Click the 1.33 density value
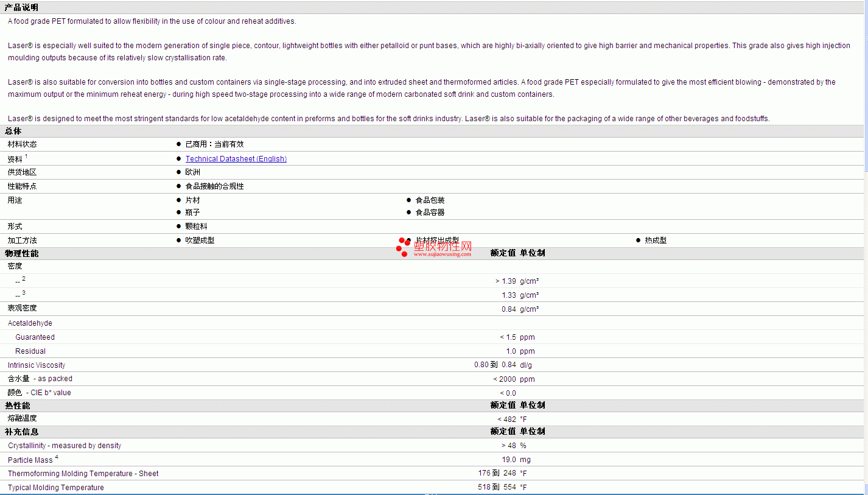Viewport: 868px width, 495px height. pos(509,295)
